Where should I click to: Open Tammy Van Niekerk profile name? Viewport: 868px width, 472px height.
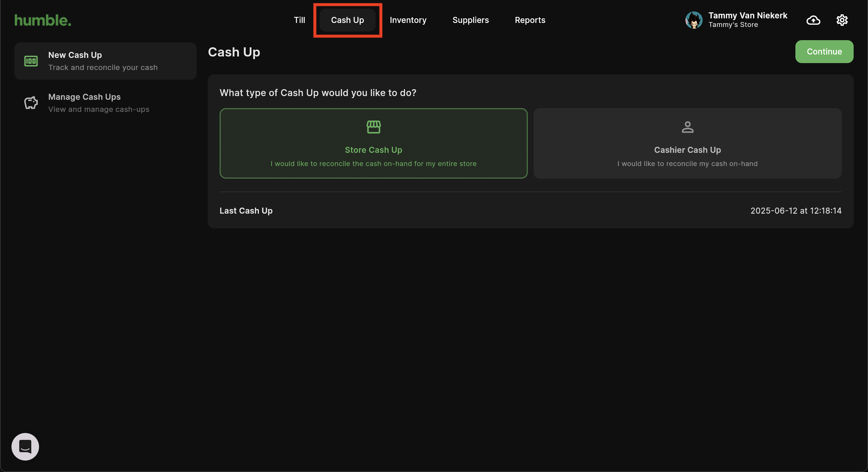pos(748,15)
